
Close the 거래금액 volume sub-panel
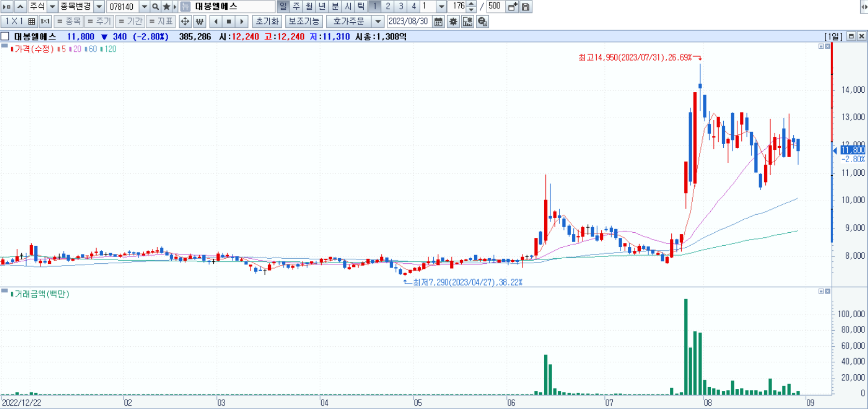click(828, 291)
